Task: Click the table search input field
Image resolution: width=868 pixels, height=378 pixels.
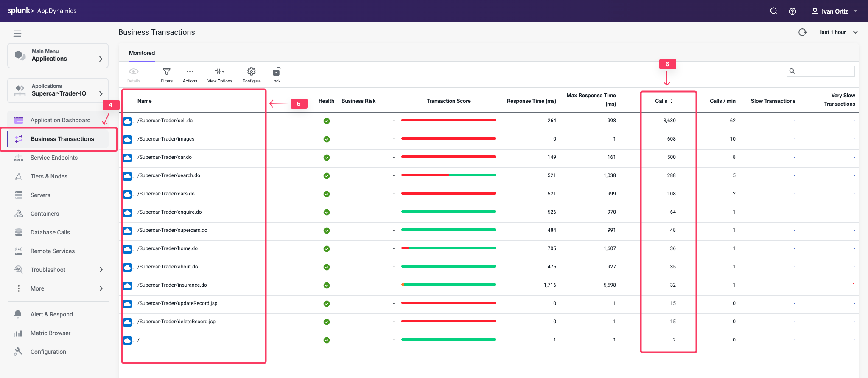Action: 824,71
